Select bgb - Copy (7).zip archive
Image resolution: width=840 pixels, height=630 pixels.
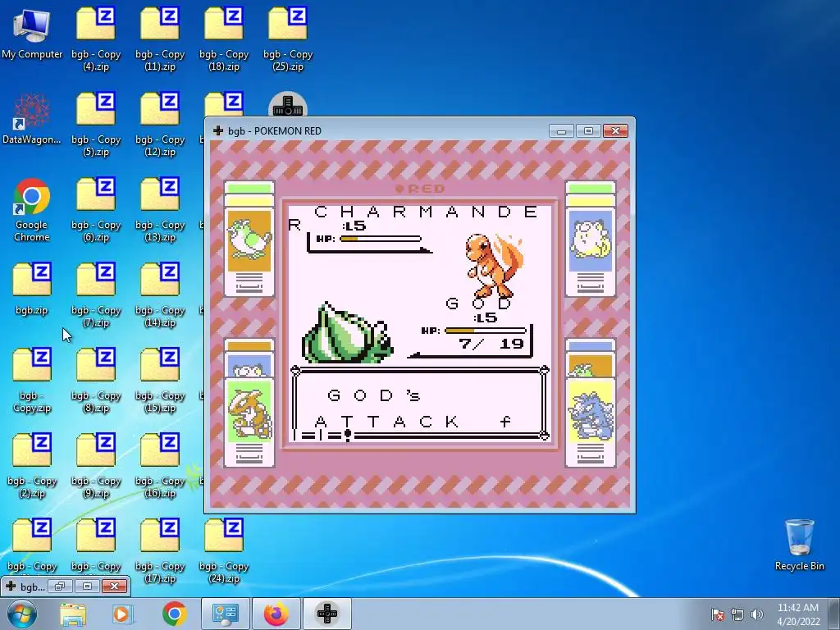point(96,295)
